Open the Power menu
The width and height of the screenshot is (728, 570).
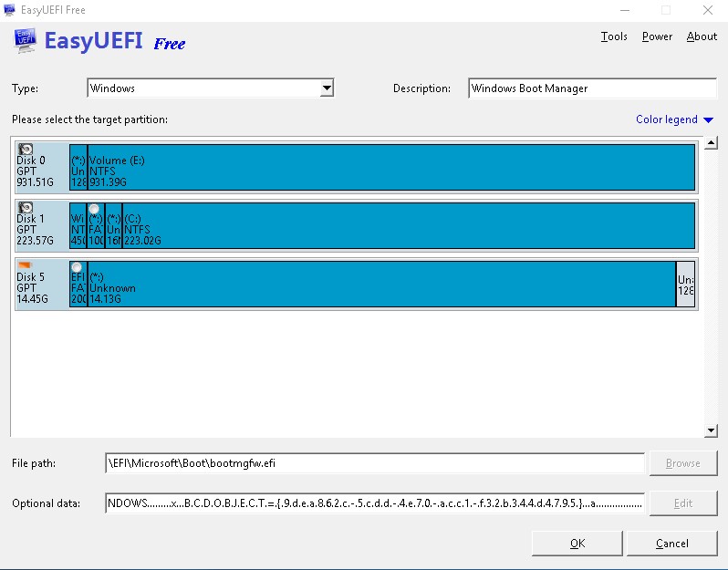coord(657,36)
